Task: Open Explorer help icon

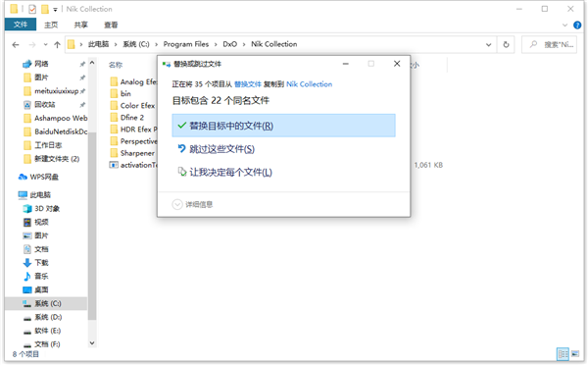Action: (x=577, y=26)
